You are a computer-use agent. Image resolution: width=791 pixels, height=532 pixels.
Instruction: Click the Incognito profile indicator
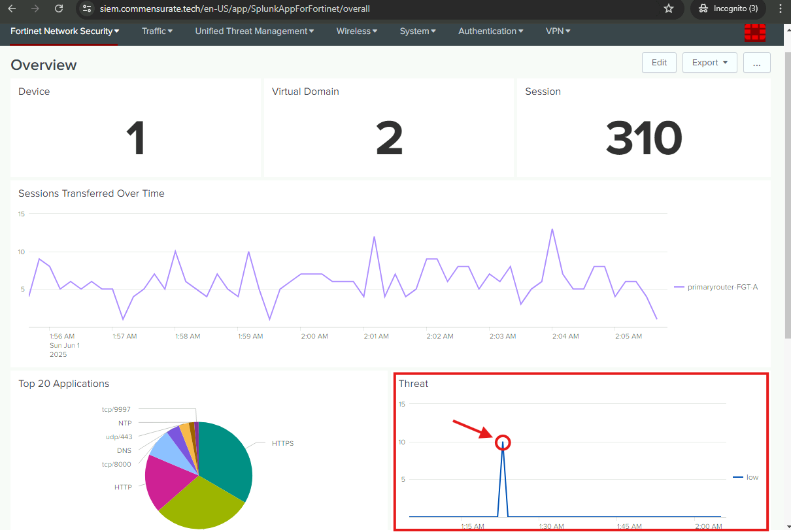(728, 8)
